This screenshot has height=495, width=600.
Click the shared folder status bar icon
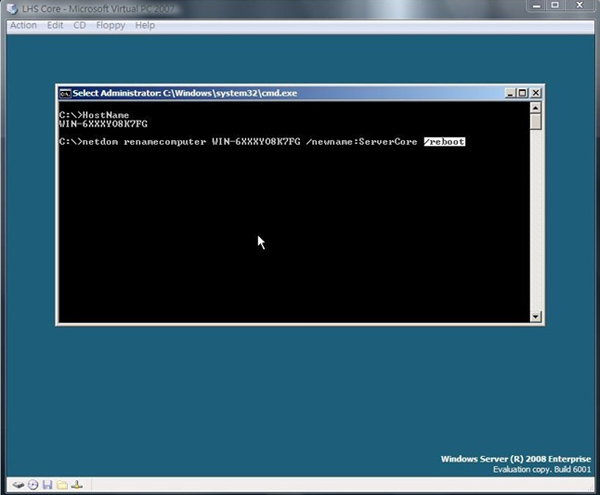62,485
